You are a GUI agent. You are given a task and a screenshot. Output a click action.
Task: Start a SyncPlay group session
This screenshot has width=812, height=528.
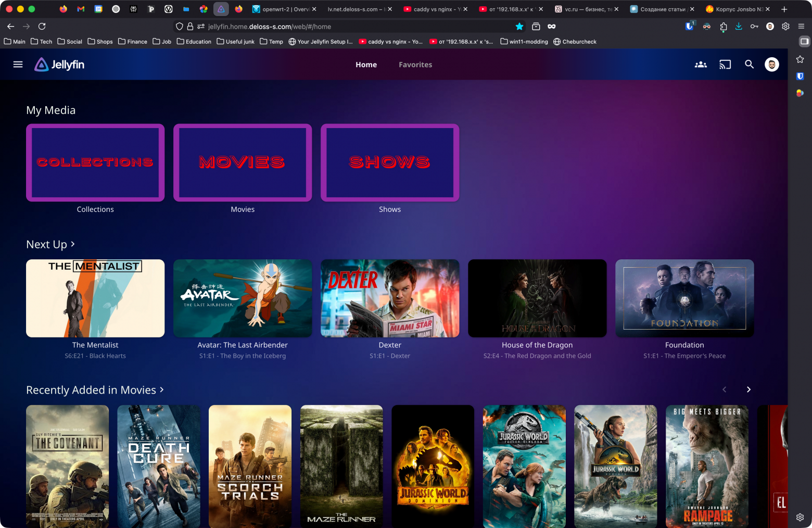point(701,64)
